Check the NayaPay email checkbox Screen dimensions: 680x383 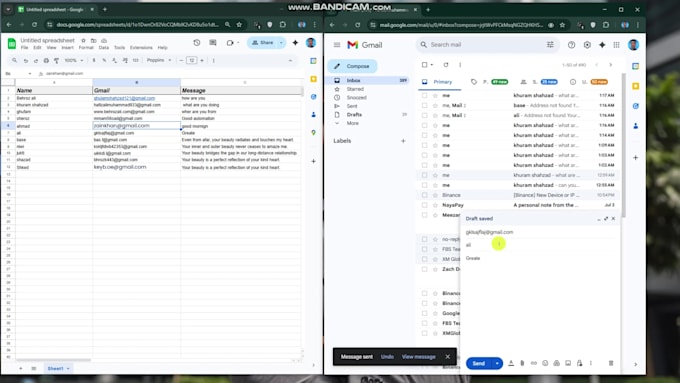[425, 205]
